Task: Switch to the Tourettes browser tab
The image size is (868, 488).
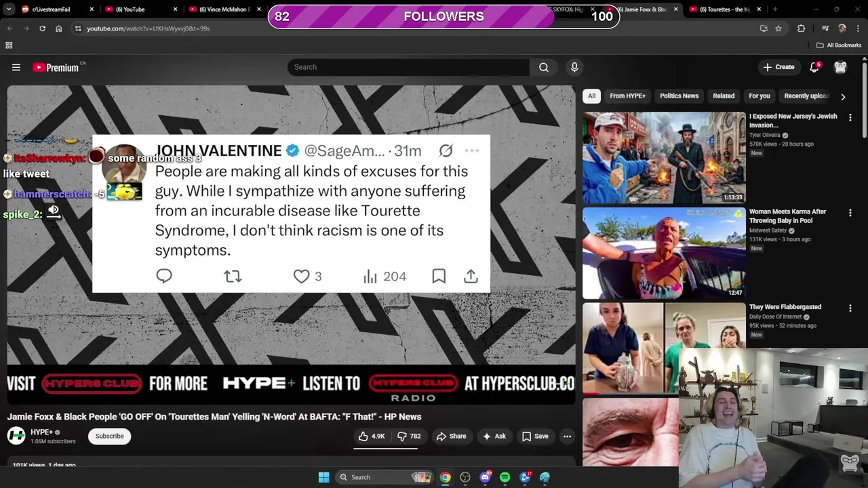Action: point(724,9)
